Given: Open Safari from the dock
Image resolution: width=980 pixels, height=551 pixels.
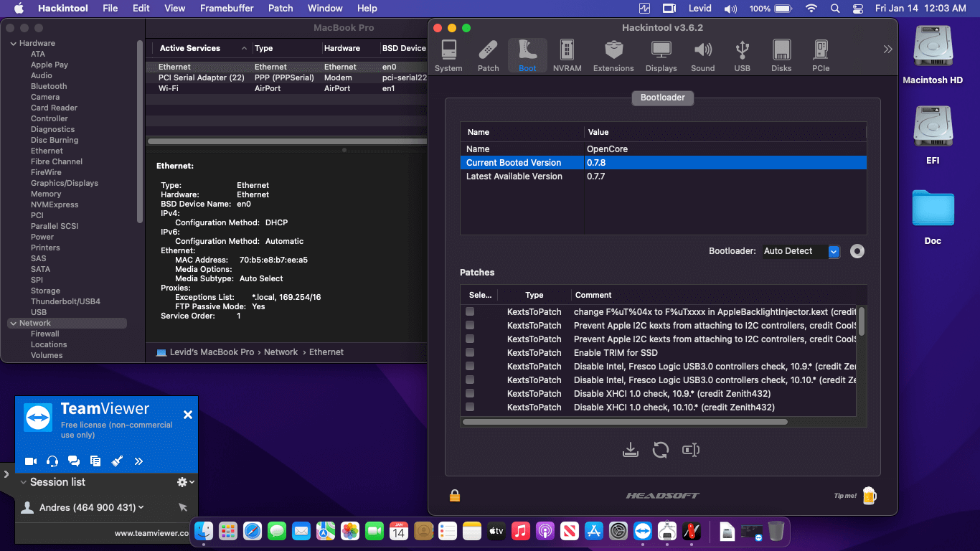Looking at the screenshot, I should pyautogui.click(x=253, y=531).
